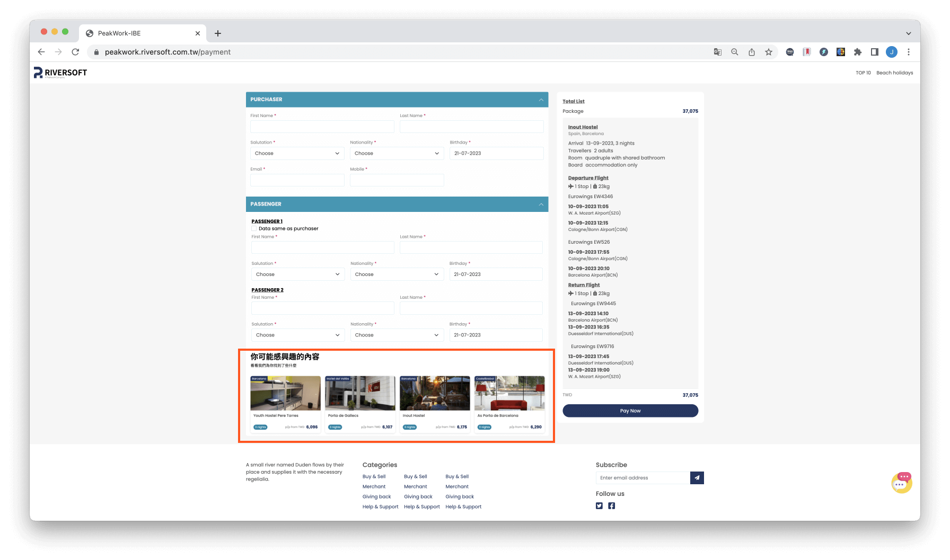Click the first Buy & Sell link
The height and width of the screenshot is (560, 950).
[x=374, y=477]
